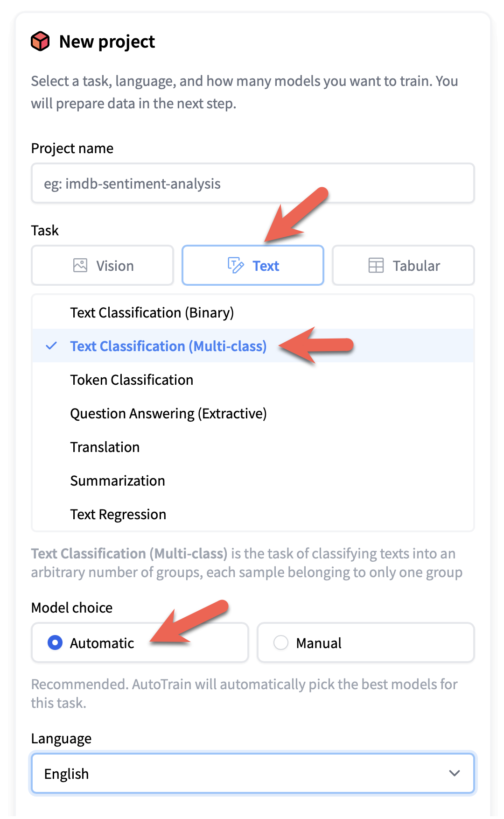Select Text Classification (Binary) from the list
Viewport: 504px width, 819px height.
(152, 312)
